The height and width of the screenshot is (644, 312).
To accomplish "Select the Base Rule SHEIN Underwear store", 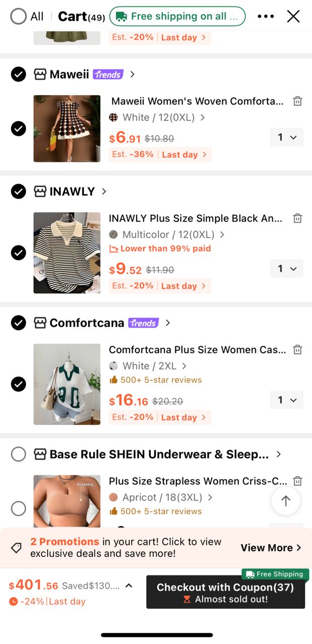I will 19,454.
